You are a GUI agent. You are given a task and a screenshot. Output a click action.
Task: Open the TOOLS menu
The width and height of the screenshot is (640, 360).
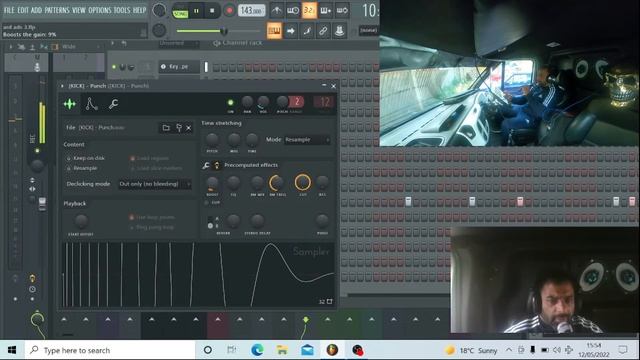tap(122, 10)
